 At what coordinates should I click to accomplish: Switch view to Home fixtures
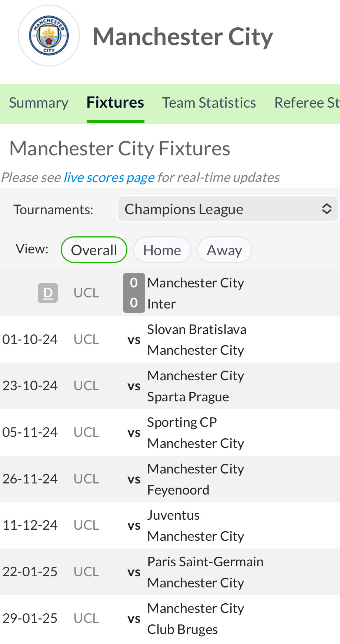click(162, 250)
